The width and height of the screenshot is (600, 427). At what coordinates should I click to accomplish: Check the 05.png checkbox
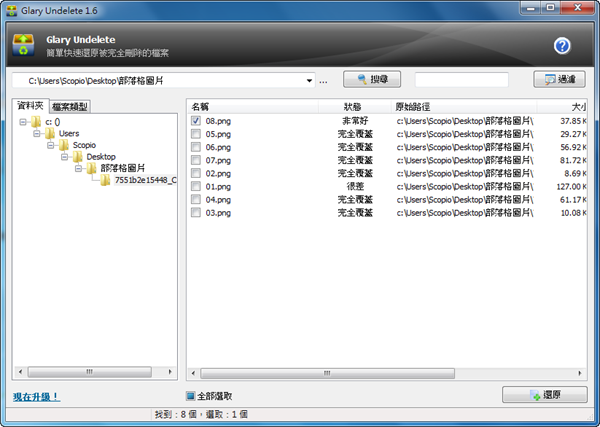tap(196, 134)
